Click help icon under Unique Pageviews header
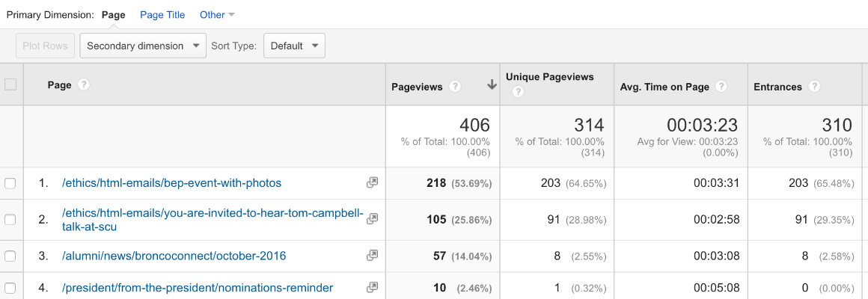 (x=518, y=93)
